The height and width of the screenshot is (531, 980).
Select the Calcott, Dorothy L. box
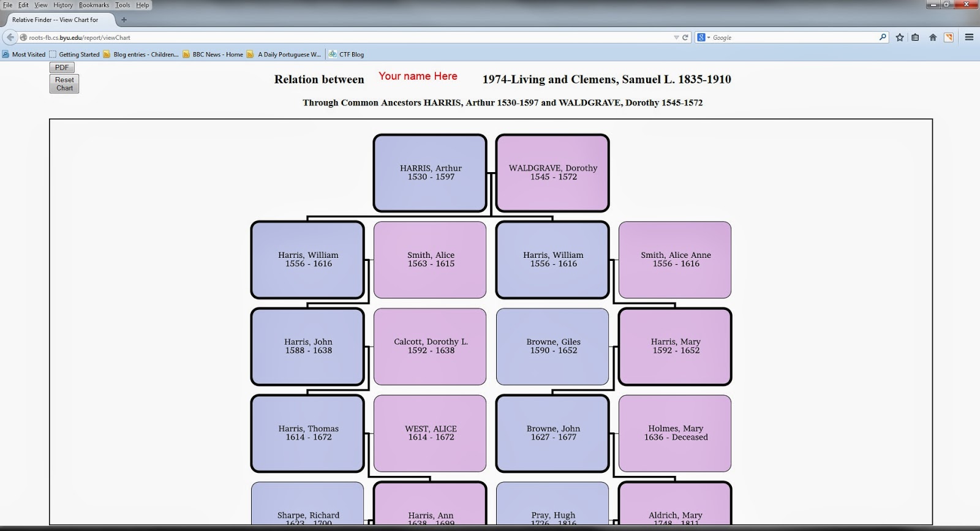click(430, 347)
